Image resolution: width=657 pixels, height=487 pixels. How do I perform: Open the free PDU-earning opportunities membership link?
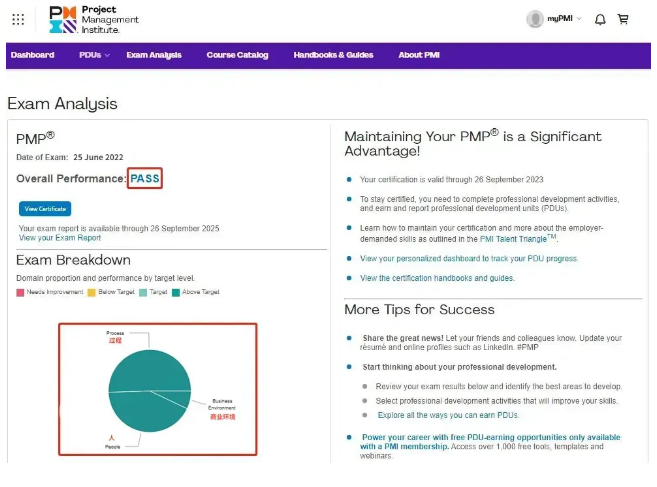click(490, 441)
